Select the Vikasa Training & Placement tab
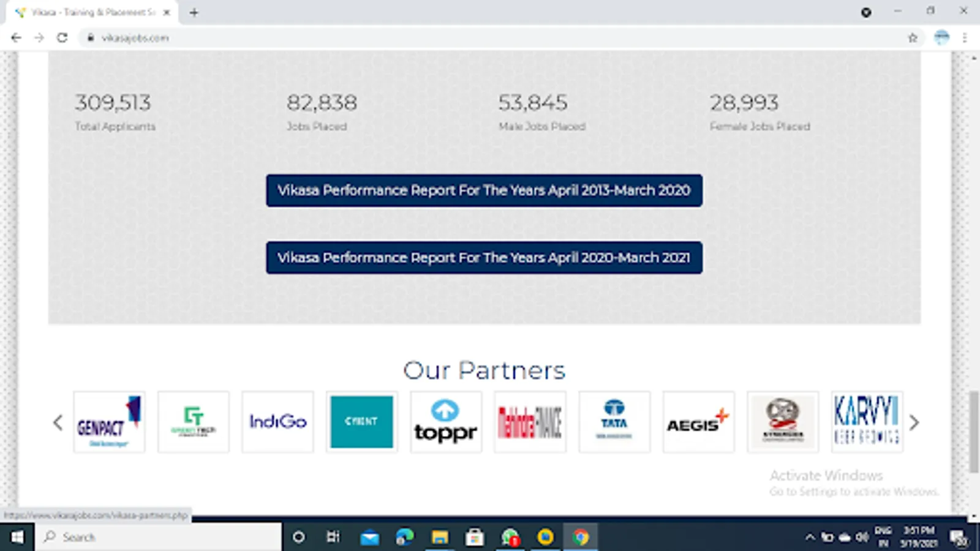The width and height of the screenshot is (980, 551). [x=92, y=12]
